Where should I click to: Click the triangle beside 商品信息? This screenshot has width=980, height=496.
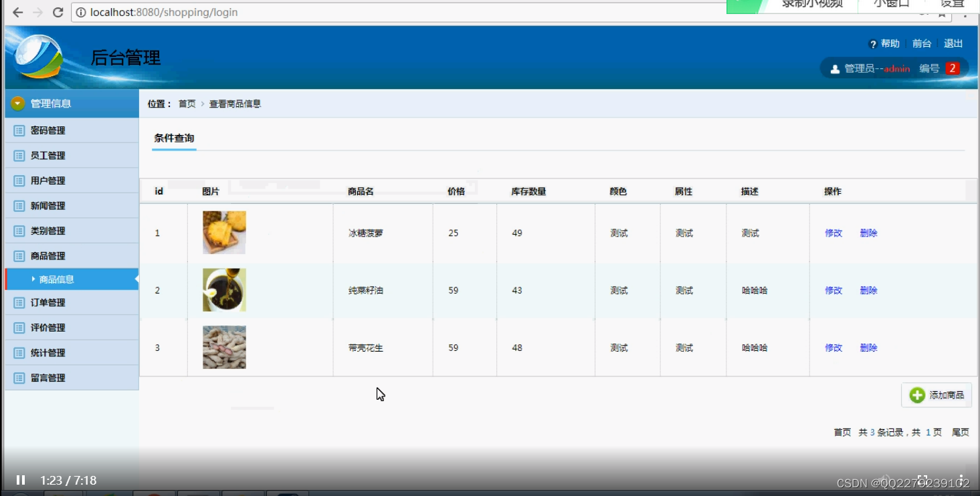[x=33, y=279]
